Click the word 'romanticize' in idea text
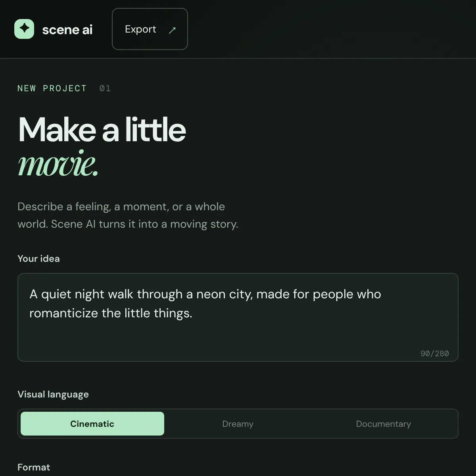The height and width of the screenshot is (476, 476). tap(63, 313)
